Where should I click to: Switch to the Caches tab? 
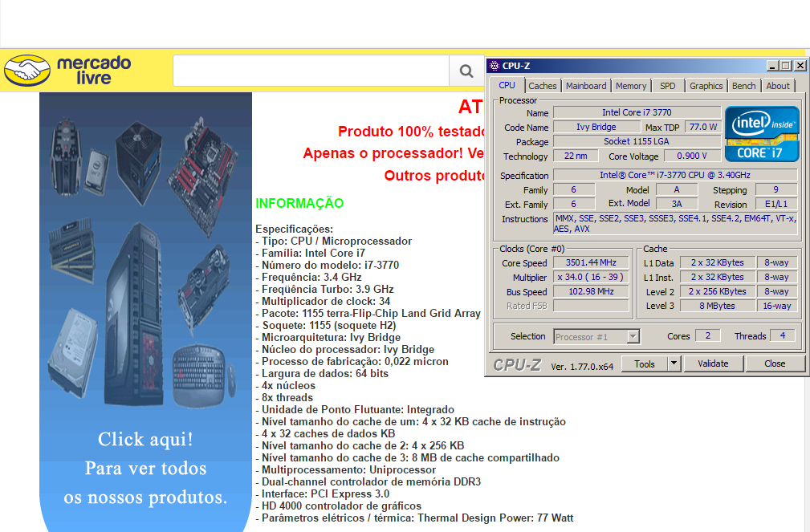[543, 86]
